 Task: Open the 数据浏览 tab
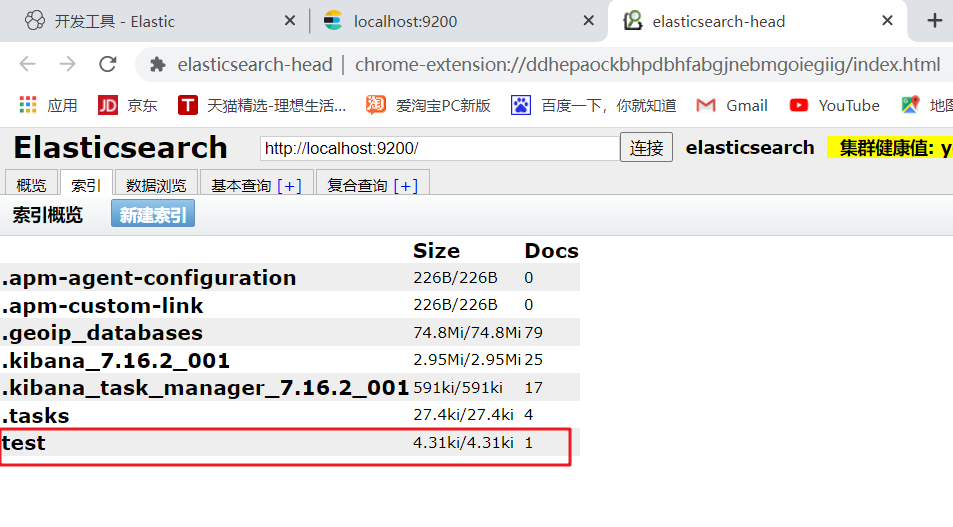[x=156, y=185]
